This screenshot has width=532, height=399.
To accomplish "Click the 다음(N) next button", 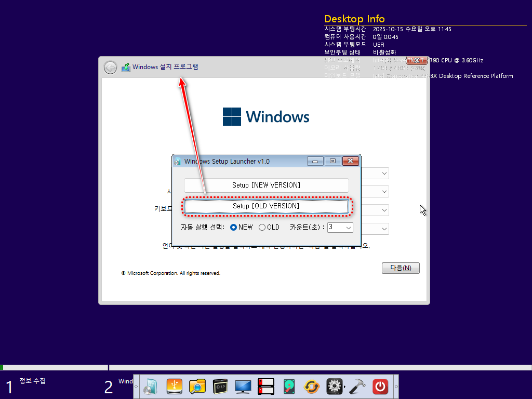I will pyautogui.click(x=401, y=268).
